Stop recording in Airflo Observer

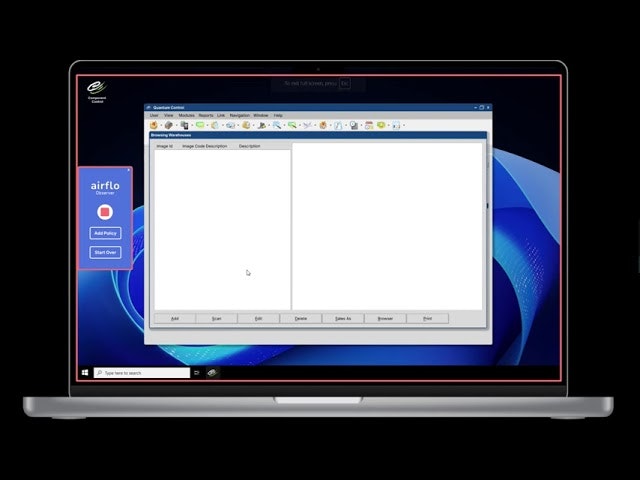(x=105, y=212)
